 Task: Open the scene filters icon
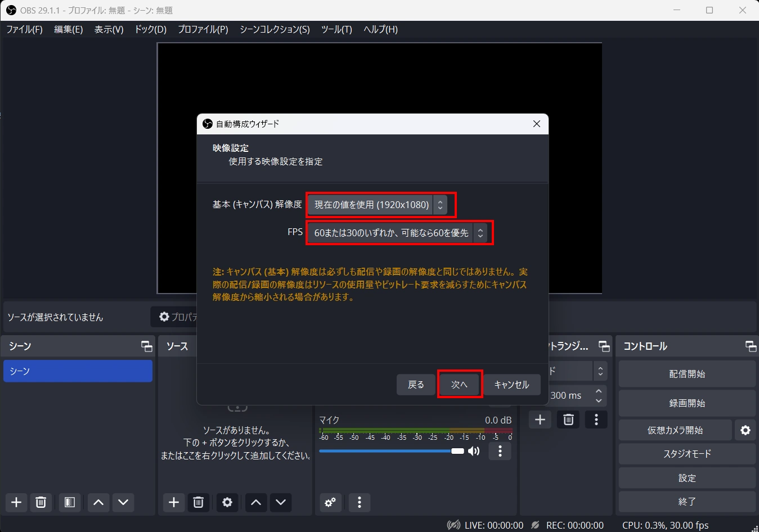point(69,502)
